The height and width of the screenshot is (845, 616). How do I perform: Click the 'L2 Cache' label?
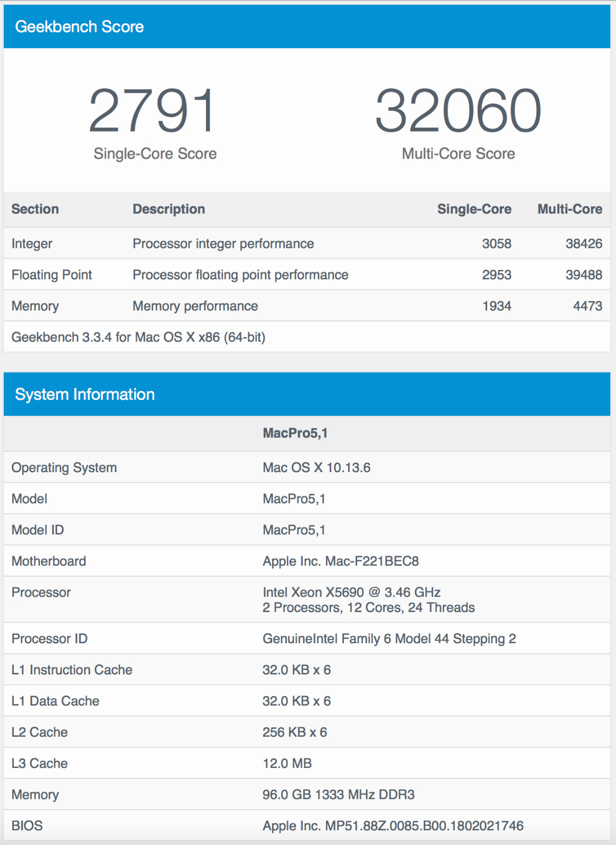point(40,733)
